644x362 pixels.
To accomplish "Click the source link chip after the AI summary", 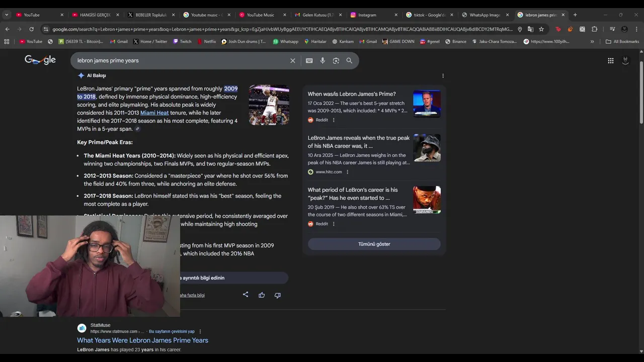I will (x=137, y=129).
